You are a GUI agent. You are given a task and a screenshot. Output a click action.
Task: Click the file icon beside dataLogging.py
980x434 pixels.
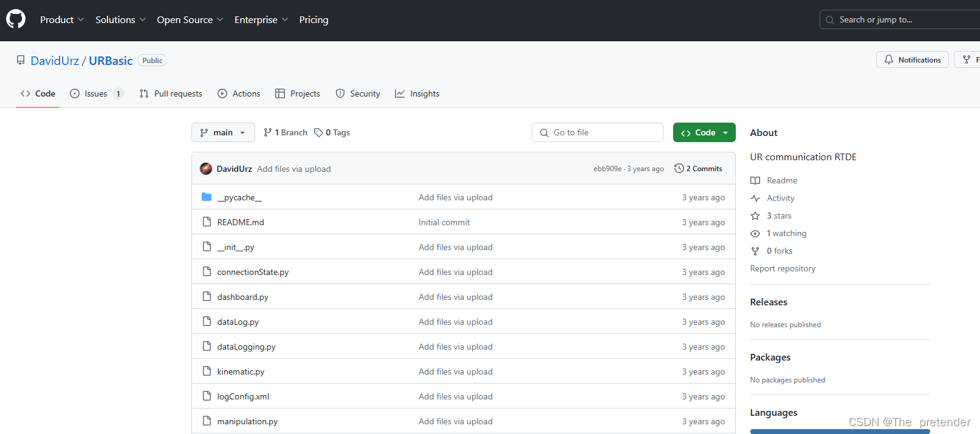[x=207, y=346]
